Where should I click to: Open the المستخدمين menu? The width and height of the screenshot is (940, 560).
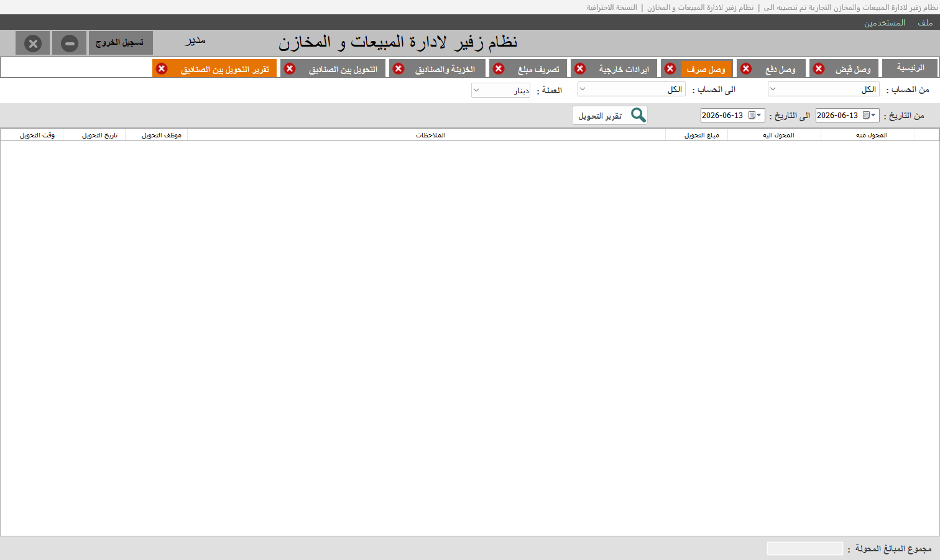point(884,22)
